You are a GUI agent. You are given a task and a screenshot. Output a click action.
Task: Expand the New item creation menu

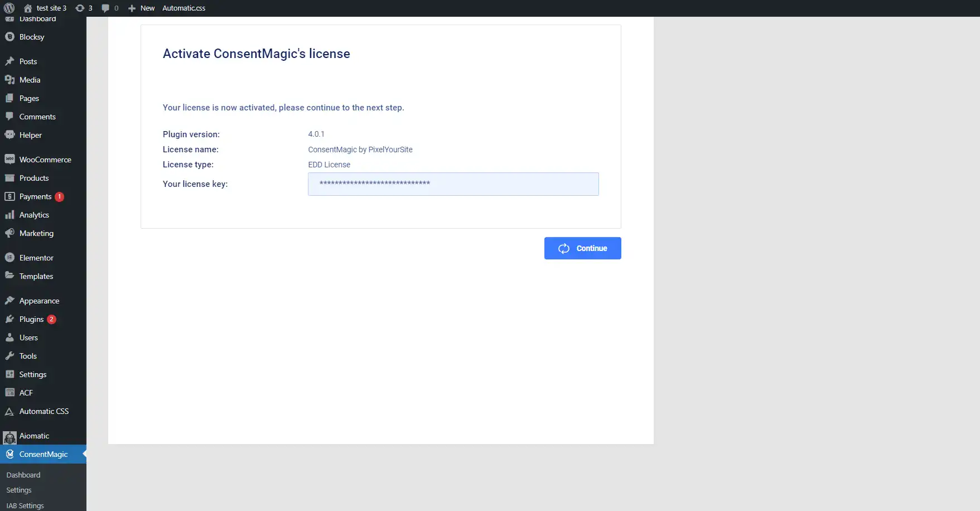coord(141,8)
